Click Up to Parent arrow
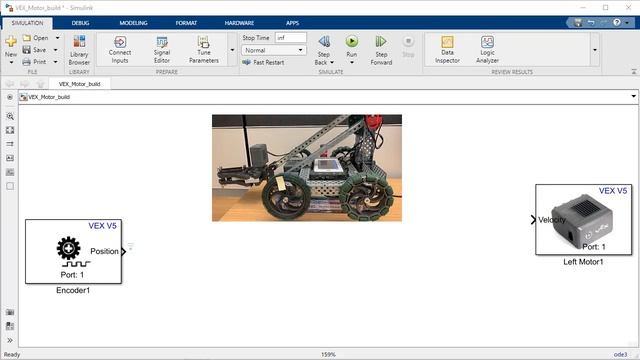Image resolution: width=640 pixels, height=360 pixels. pos(40,84)
